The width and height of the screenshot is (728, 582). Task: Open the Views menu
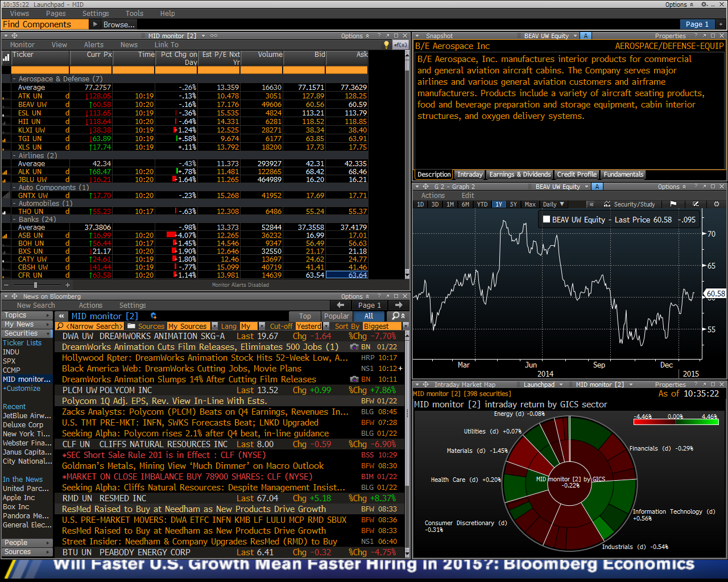click(19, 14)
